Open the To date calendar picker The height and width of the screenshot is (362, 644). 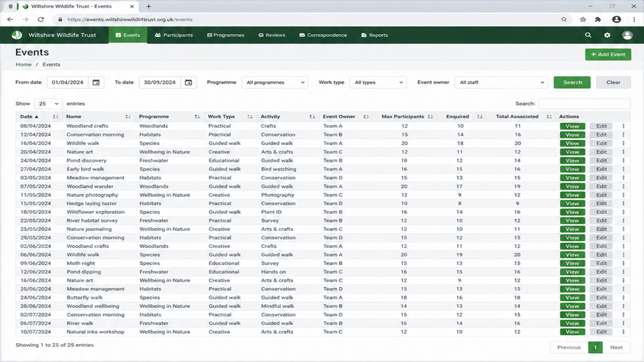[188, 82]
